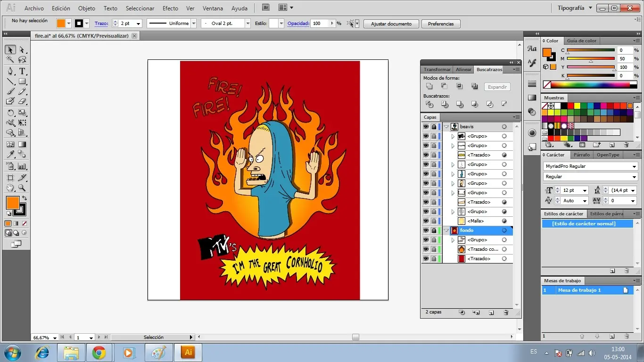Click the Ajustar documento button
Screen dimensions: 644x362
click(391, 24)
